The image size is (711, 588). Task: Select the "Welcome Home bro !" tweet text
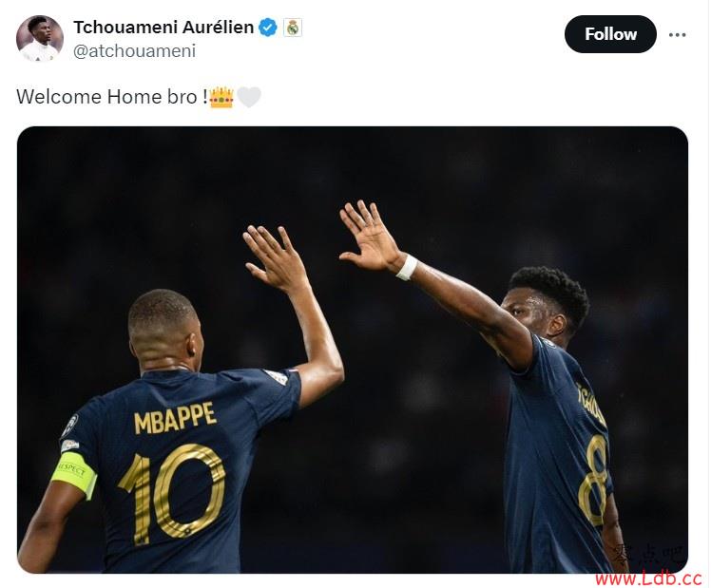pyautogui.click(x=112, y=97)
